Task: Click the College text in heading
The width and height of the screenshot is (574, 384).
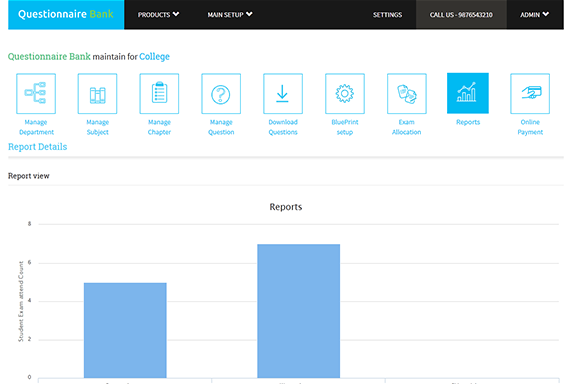Action: click(154, 57)
